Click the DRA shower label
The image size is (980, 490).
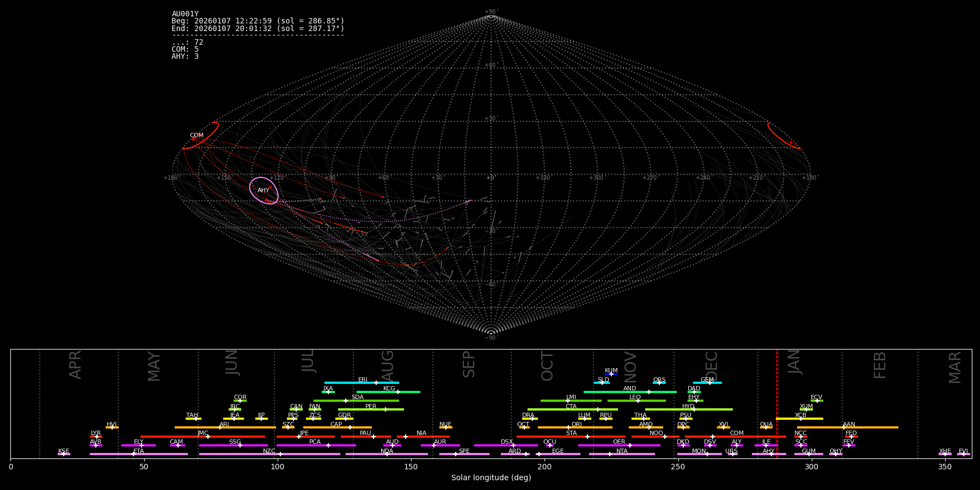click(528, 415)
